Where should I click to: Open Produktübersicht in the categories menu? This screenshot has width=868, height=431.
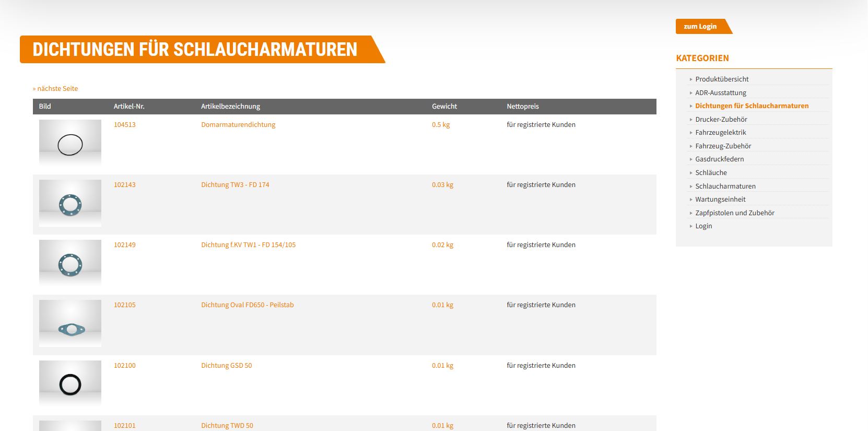pyautogui.click(x=721, y=79)
